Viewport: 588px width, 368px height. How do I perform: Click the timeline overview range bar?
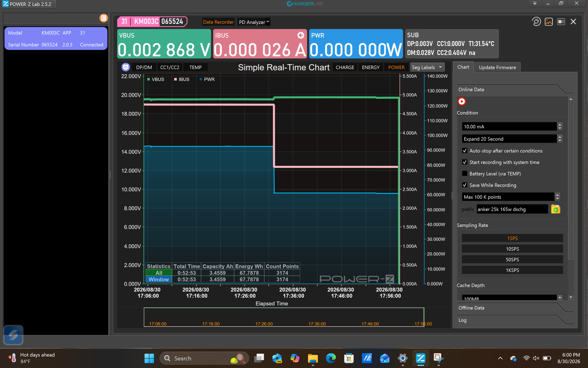284,317
